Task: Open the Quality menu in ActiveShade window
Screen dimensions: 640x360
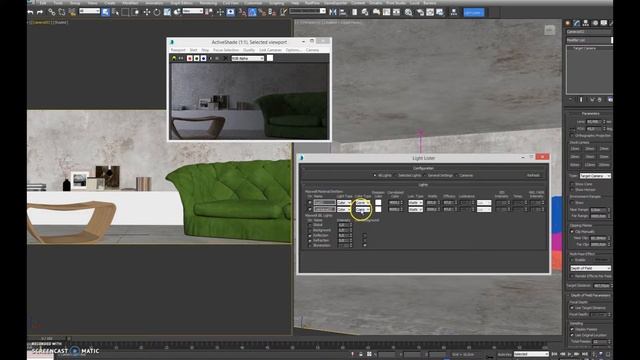Action: coord(249,50)
